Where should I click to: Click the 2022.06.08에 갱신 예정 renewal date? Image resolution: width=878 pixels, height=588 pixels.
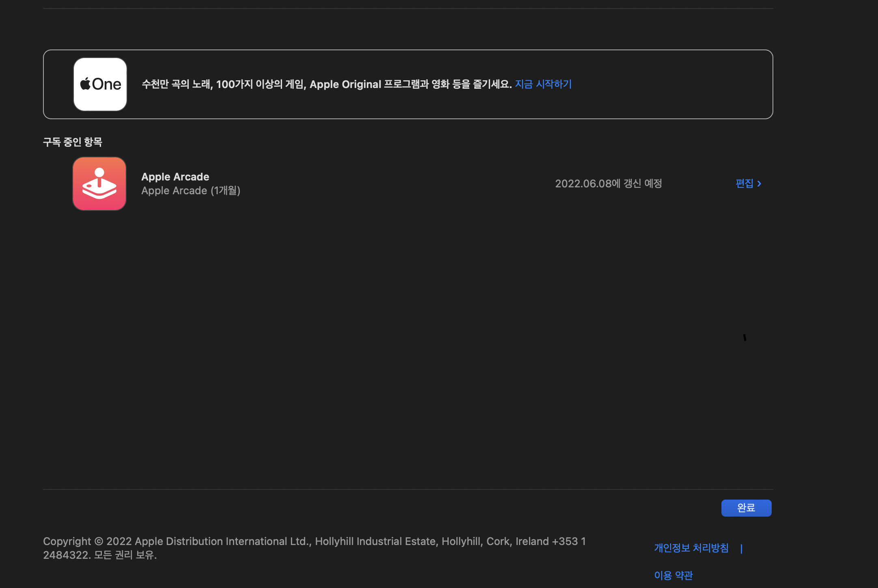click(608, 184)
